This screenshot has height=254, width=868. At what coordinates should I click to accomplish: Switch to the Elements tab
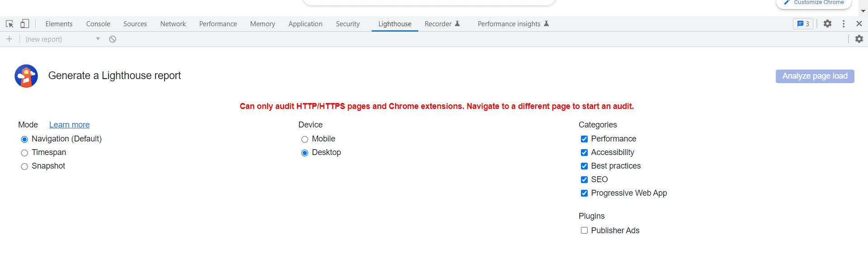[59, 24]
